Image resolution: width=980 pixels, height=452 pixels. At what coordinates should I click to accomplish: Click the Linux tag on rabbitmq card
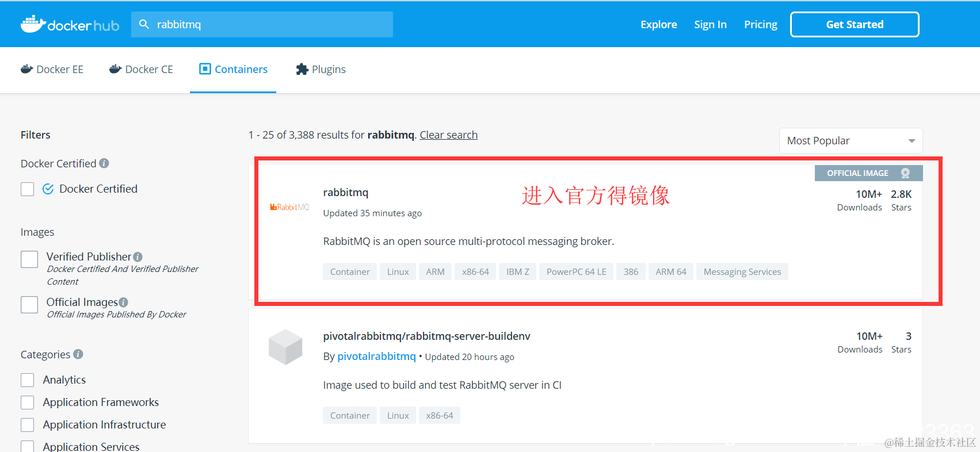(x=398, y=271)
